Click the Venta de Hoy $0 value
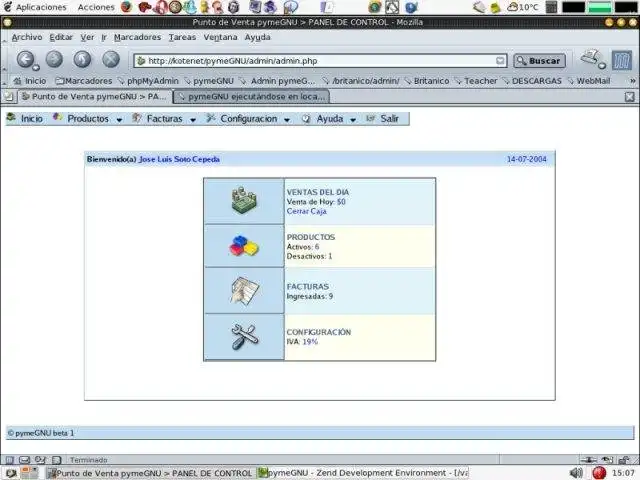The height and width of the screenshot is (480, 640). [341, 202]
